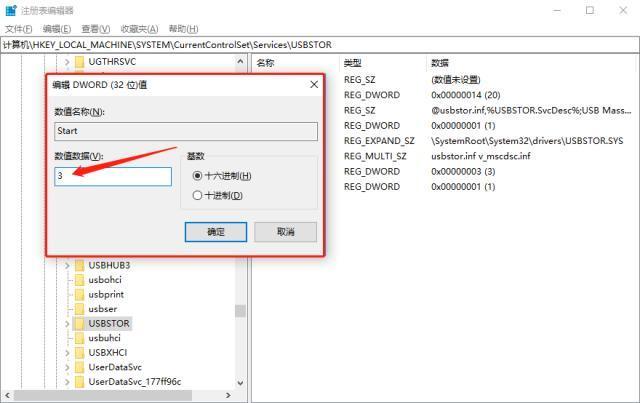Click the tree scroll up arrow
The image size is (640, 403).
point(240,62)
